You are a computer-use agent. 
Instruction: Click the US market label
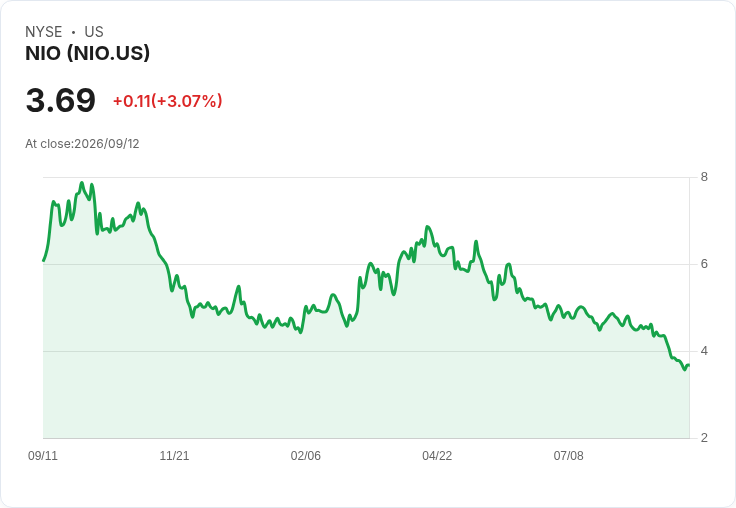point(94,31)
